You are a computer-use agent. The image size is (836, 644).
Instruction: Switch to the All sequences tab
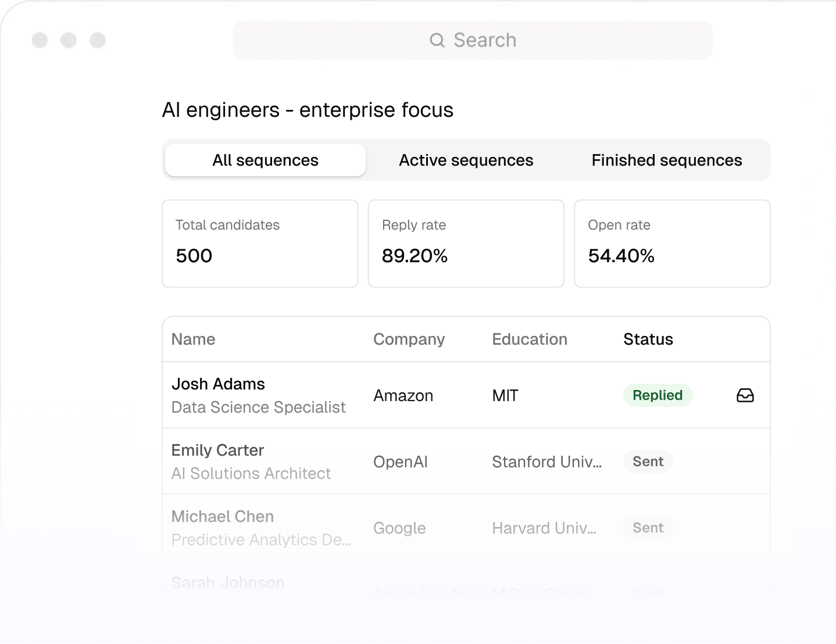pyautogui.click(x=265, y=160)
